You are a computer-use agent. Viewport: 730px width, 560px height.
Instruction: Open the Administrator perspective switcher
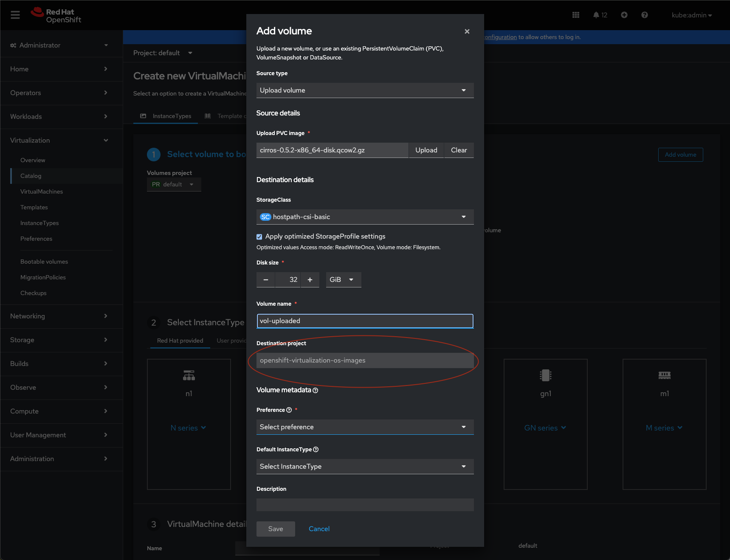[59, 45]
